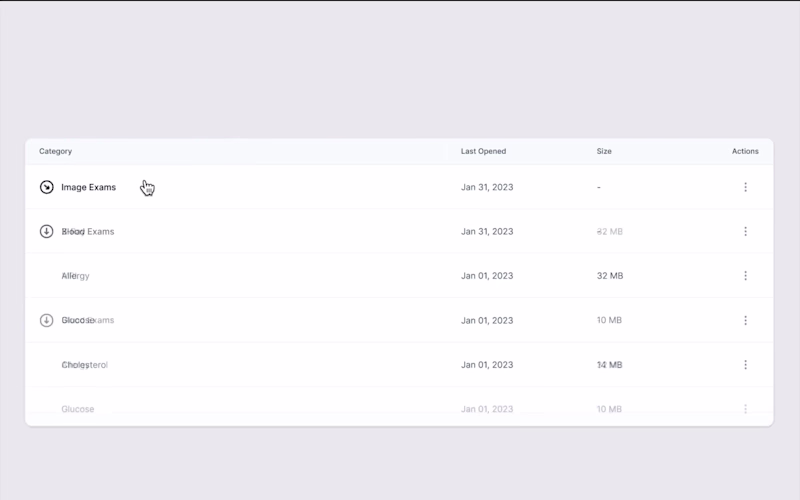Select the Blood Exams category label
800x500 pixels.
(x=88, y=231)
